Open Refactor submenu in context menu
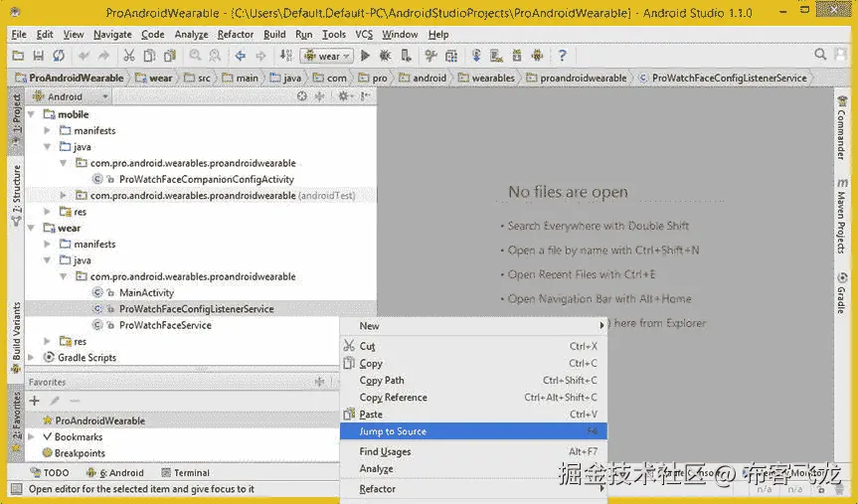The height and width of the screenshot is (504, 858). pos(473,489)
